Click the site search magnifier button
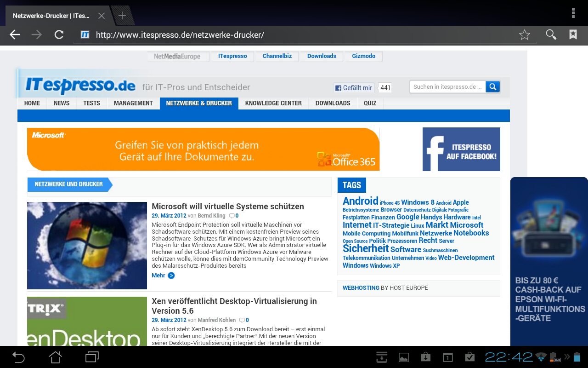This screenshot has height=368, width=588. [x=492, y=86]
